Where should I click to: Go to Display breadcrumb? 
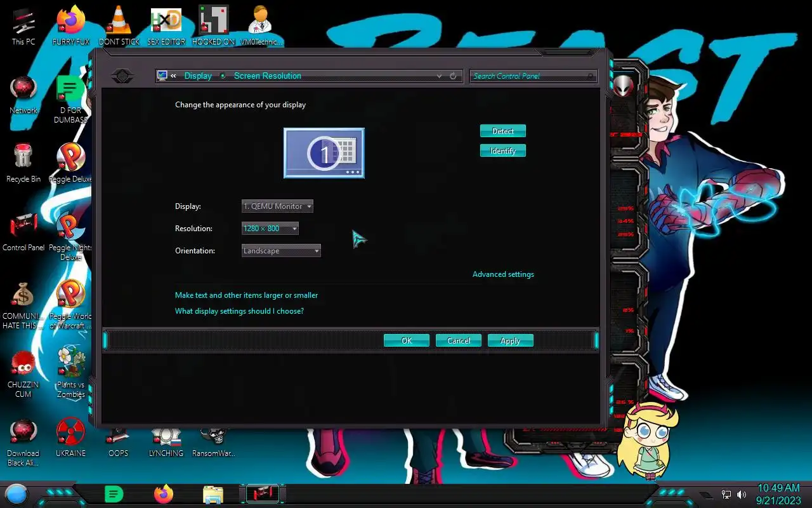(198, 76)
